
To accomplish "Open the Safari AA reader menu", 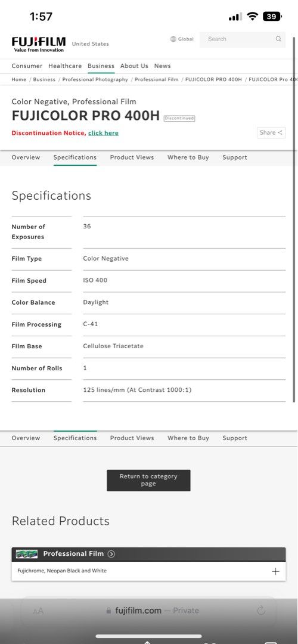I will (x=38, y=611).
